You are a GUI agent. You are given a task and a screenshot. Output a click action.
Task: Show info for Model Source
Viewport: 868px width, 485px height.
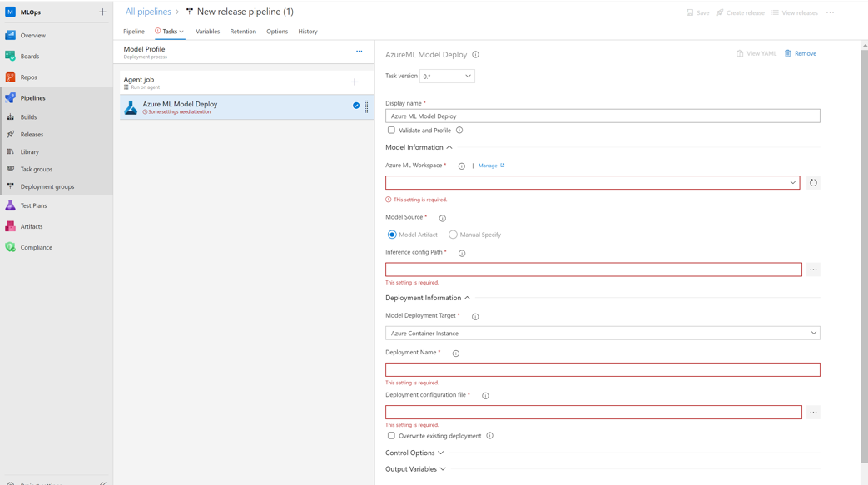(x=442, y=218)
